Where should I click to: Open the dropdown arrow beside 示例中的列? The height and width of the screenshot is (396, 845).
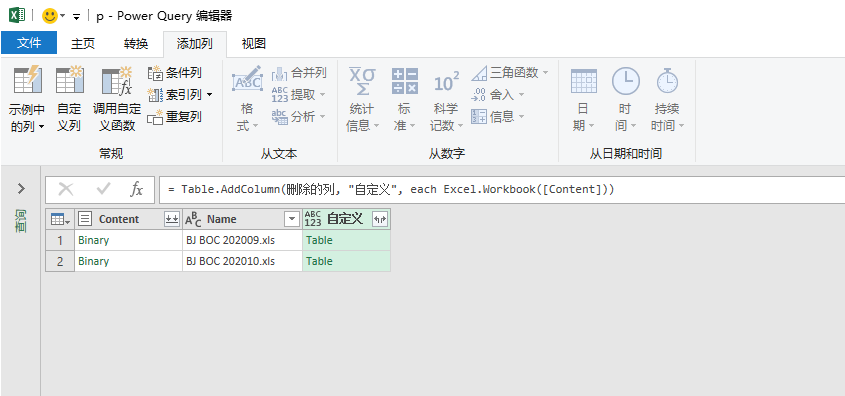(x=41, y=128)
